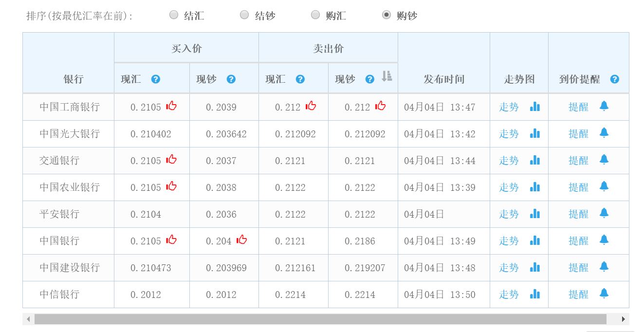Click the bar chart icon for 中信银行

pyautogui.click(x=534, y=294)
